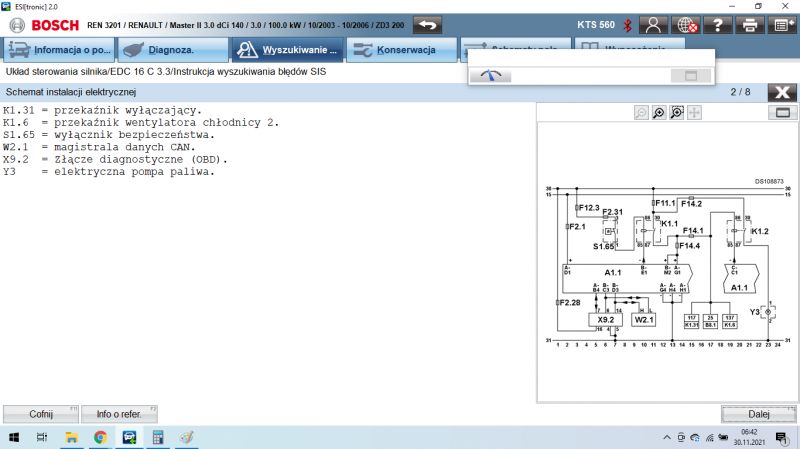Click the Bosch logo
This screenshot has height=449, width=800.
45,25
